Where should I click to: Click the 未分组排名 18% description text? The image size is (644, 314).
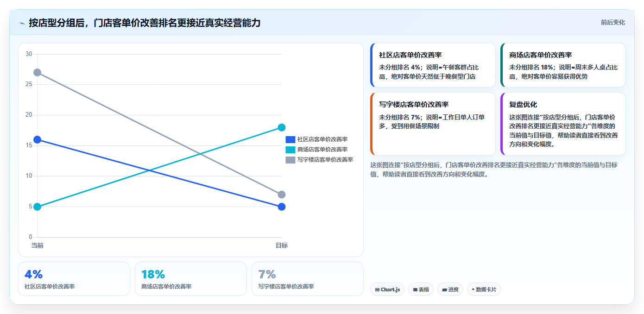pos(563,72)
